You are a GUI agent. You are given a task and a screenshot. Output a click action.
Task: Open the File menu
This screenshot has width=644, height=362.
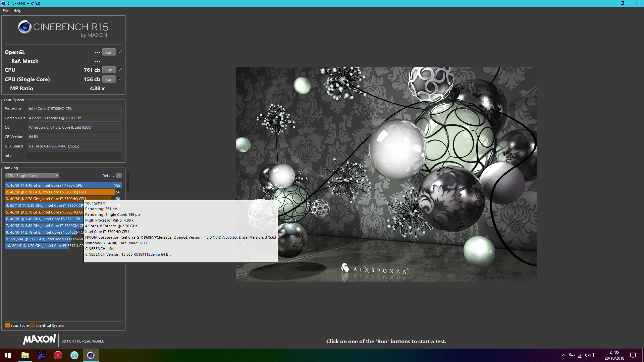6,11
